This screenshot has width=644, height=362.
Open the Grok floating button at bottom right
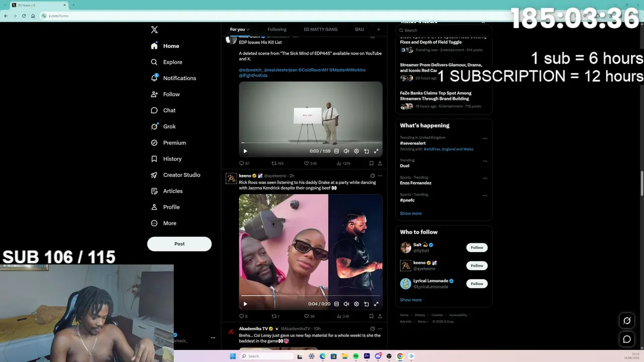tap(627, 321)
